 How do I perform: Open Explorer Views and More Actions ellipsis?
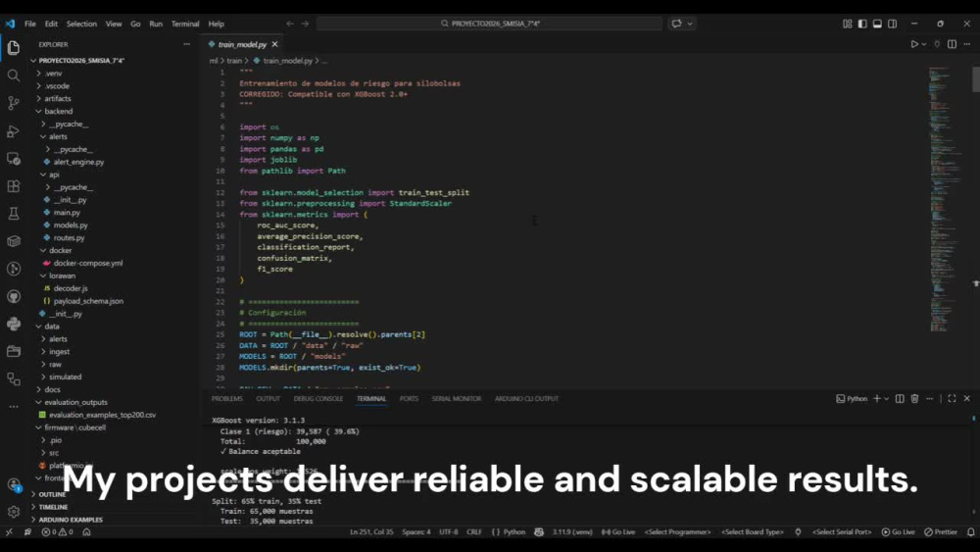(186, 44)
